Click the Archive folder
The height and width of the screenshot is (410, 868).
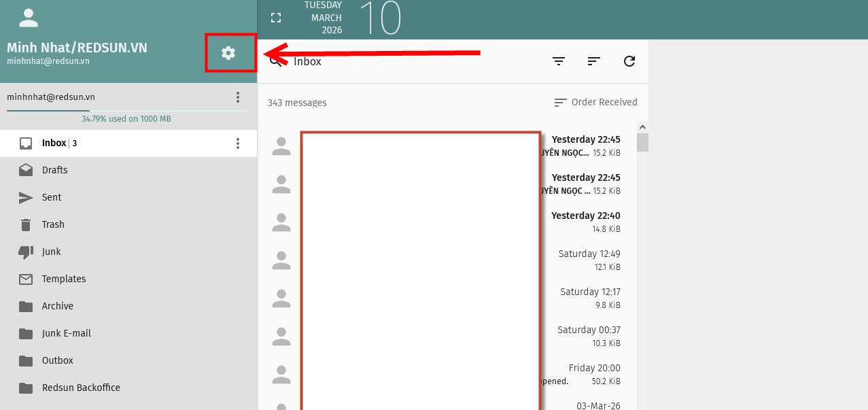(x=58, y=306)
